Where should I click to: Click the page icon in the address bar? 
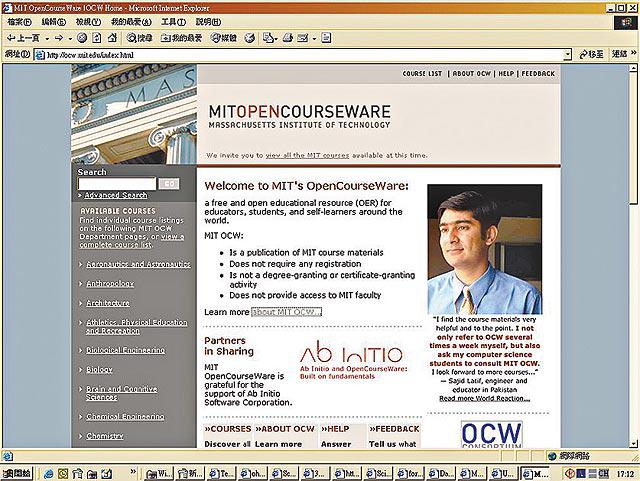tap(40, 55)
